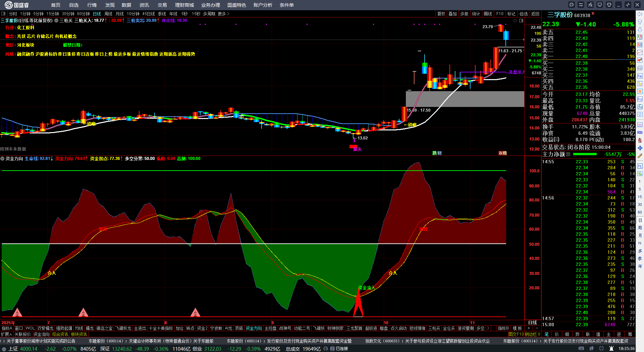Switch to 60分钟 period tab
Image resolution: width=644 pixels, height=352 pixels.
[x=84, y=14]
